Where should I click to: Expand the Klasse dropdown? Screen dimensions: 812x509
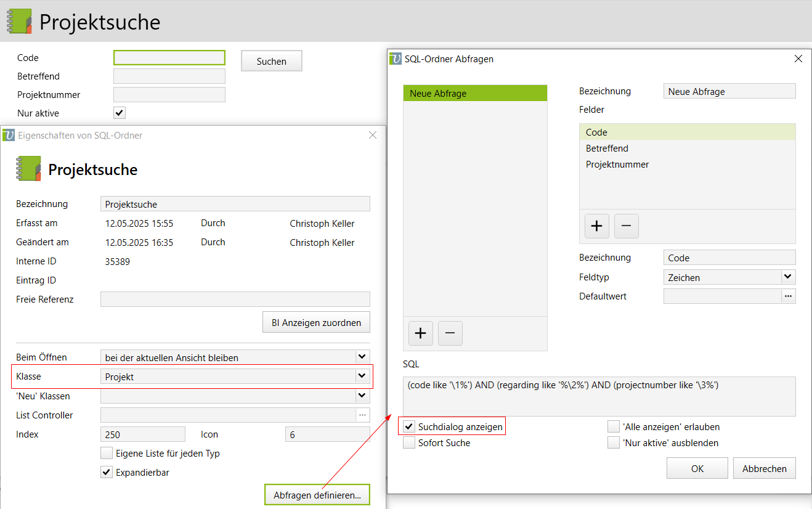tap(362, 377)
